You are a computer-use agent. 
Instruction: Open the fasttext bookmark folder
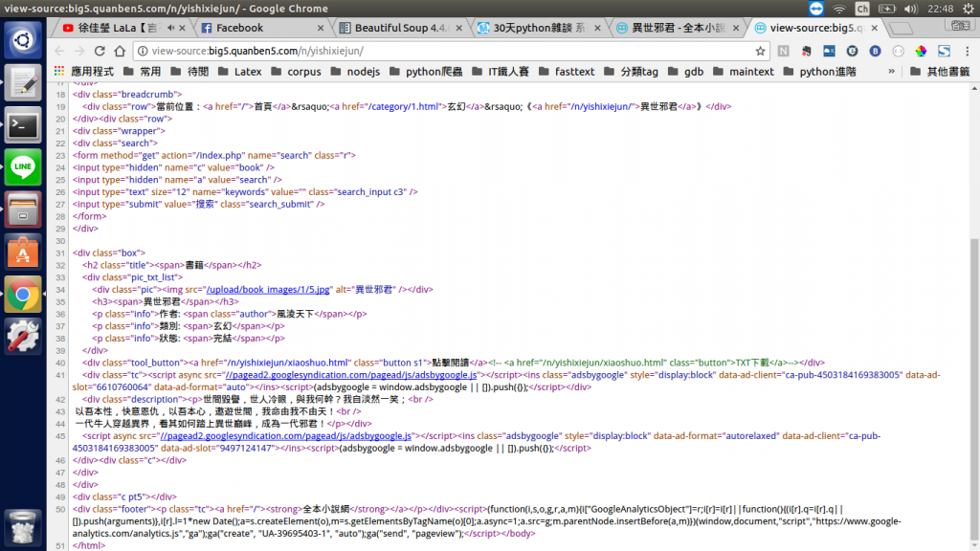(567, 72)
